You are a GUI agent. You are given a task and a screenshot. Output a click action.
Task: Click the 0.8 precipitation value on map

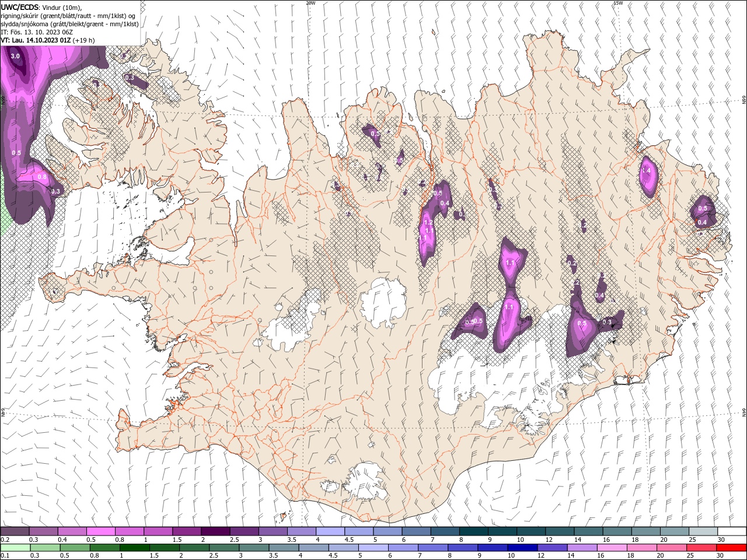click(42, 177)
